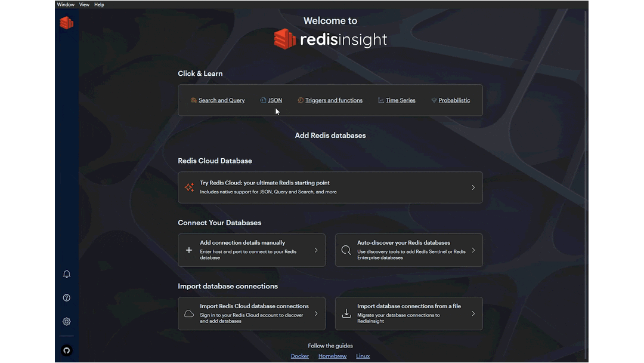Click the Triggers and functions icon
The height and width of the screenshot is (363, 644).
pos(300,100)
